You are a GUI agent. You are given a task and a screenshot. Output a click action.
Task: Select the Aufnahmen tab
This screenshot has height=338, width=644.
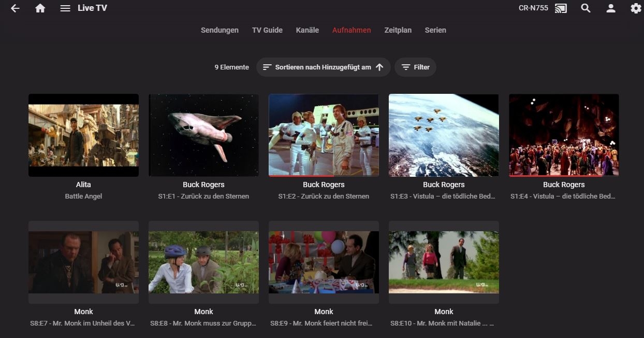tap(352, 30)
